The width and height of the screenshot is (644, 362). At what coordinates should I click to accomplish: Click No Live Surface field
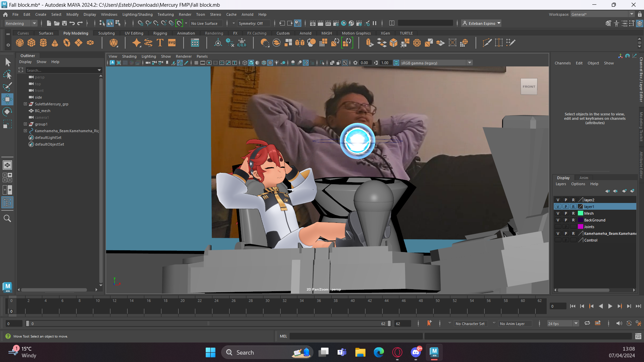pyautogui.click(x=206, y=23)
